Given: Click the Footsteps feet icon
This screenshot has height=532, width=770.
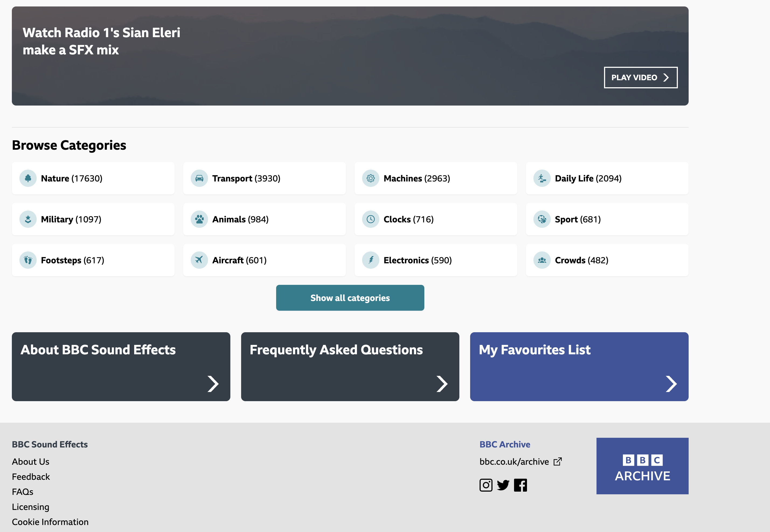Looking at the screenshot, I should point(28,260).
